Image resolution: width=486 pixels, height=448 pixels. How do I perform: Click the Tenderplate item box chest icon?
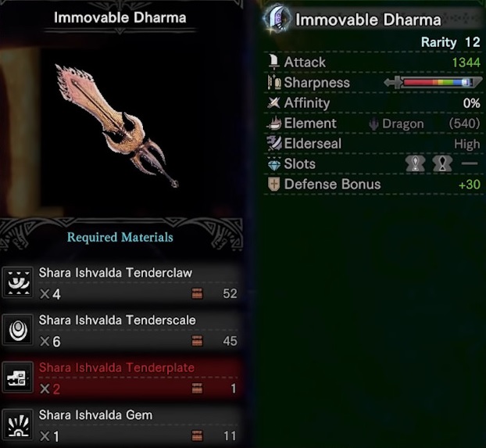tap(197, 388)
